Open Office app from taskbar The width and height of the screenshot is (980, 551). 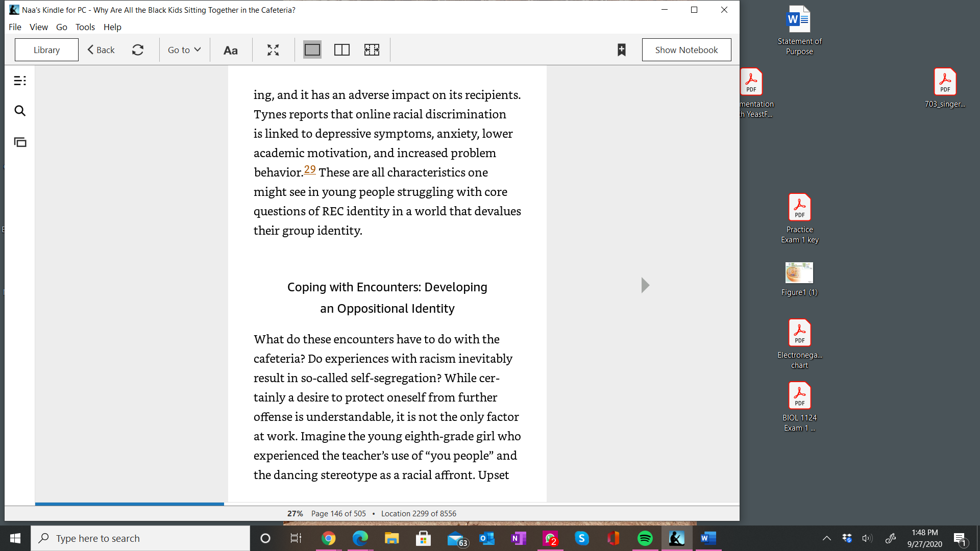click(x=614, y=538)
